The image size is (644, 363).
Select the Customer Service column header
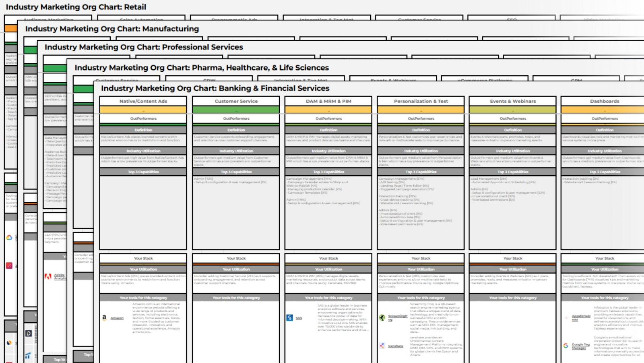236,101
